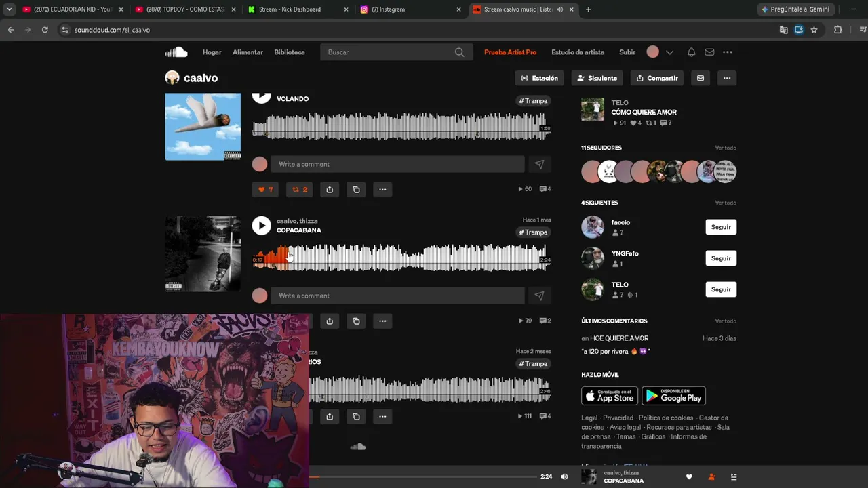The height and width of the screenshot is (488, 868).
Task: Mute the SoundCloud browser tab audio
Action: tap(559, 9)
